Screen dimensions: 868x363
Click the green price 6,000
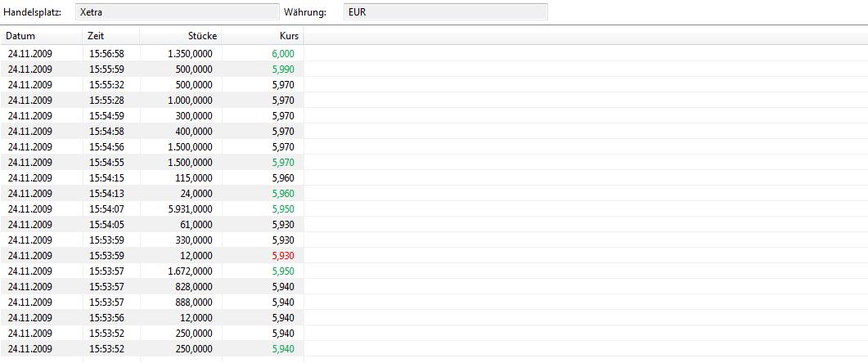pyautogui.click(x=283, y=54)
